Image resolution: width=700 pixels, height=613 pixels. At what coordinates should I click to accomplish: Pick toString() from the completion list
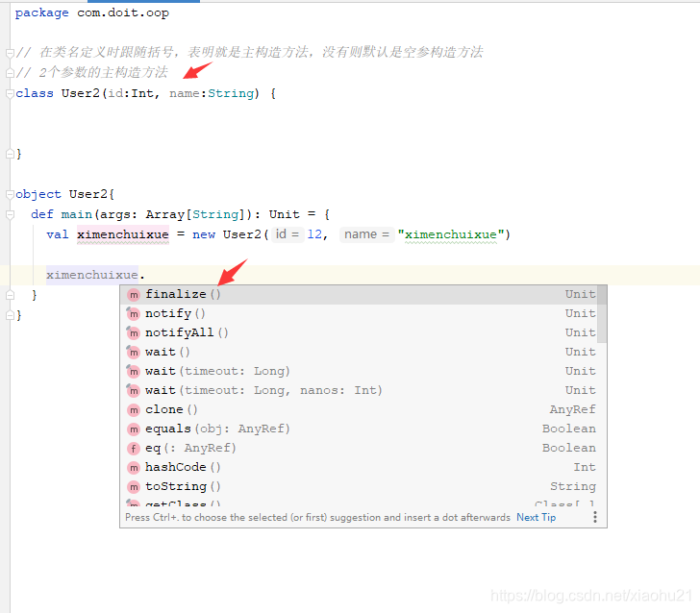360,486
